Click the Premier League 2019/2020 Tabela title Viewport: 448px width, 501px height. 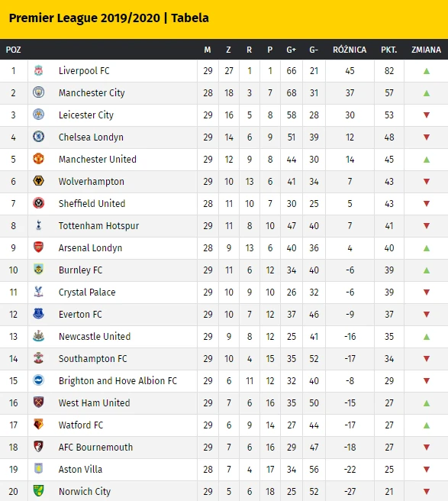click(x=109, y=18)
